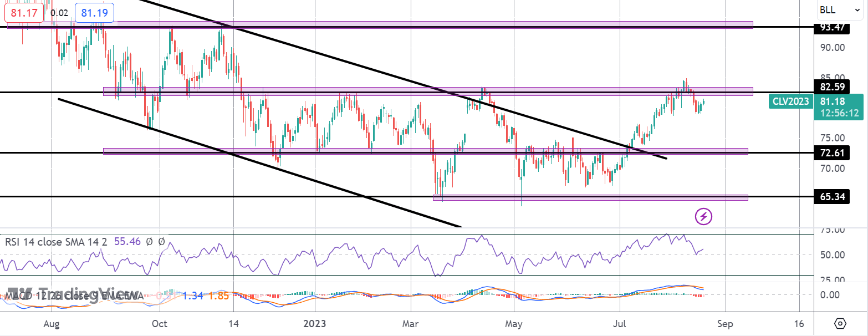Click the 72.61 price level label

coord(832,152)
